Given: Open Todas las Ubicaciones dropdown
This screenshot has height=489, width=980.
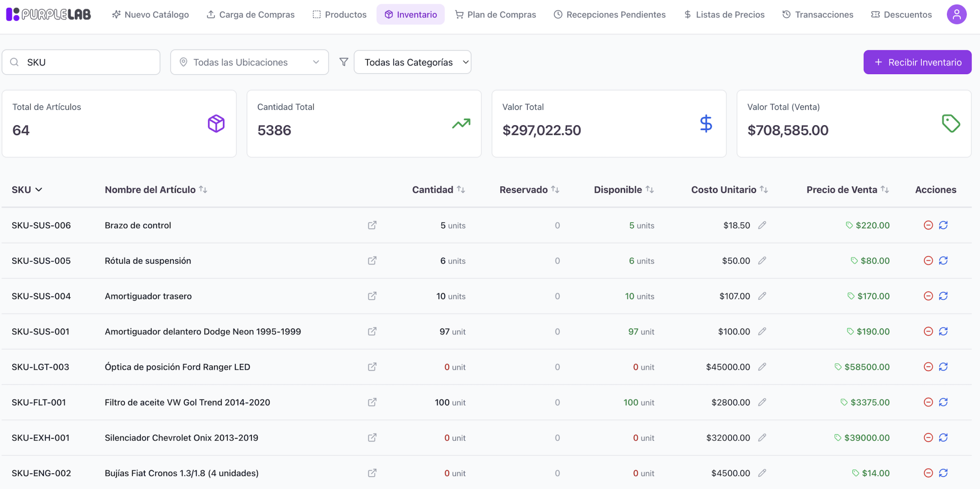Looking at the screenshot, I should pyautogui.click(x=250, y=62).
